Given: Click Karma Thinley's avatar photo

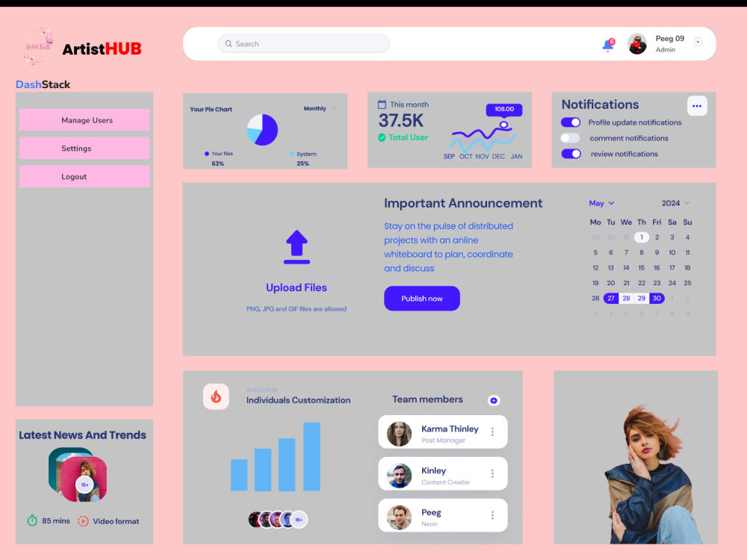Looking at the screenshot, I should pos(399,433).
